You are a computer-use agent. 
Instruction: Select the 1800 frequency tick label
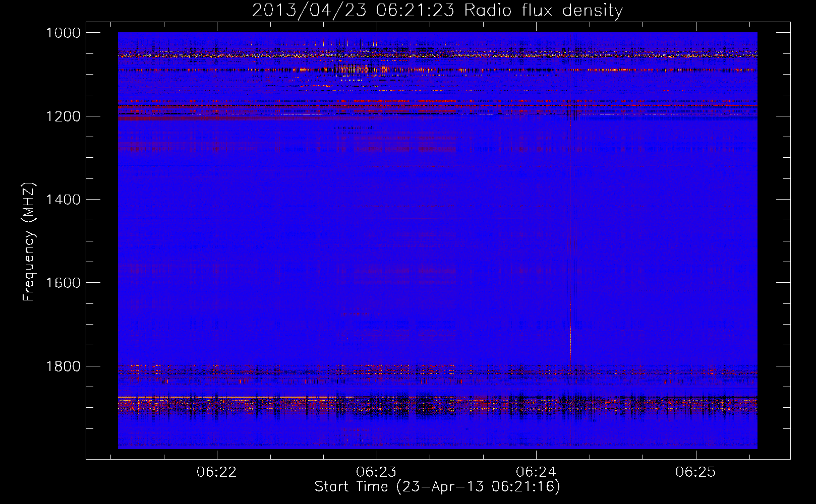63,366
